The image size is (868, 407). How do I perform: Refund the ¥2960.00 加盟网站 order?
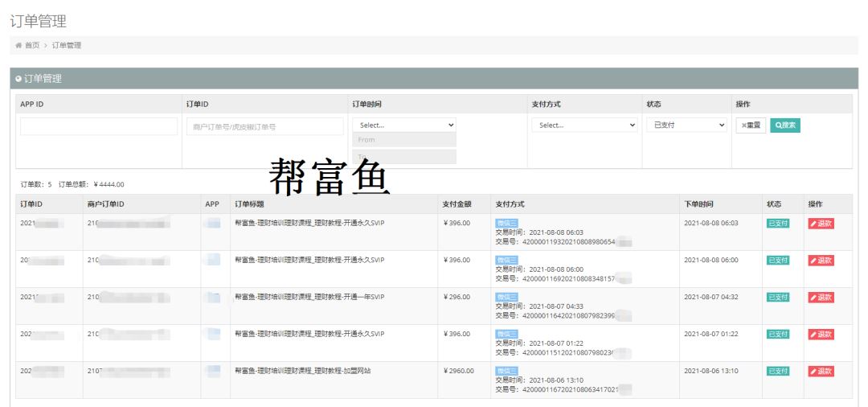pos(821,372)
